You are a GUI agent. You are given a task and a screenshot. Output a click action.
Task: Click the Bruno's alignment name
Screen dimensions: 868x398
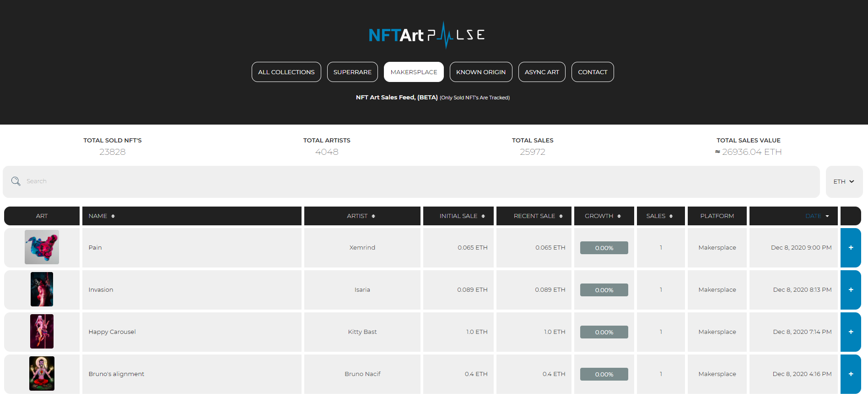coord(116,374)
